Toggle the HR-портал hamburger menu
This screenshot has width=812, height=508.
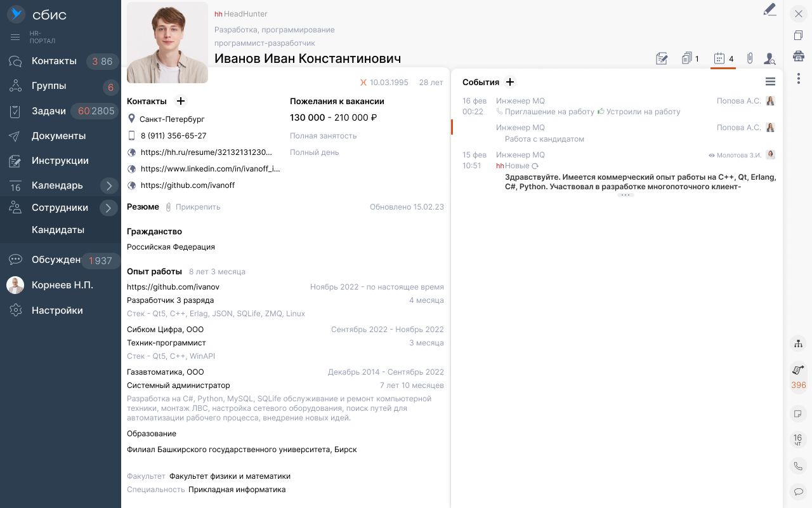tap(16, 37)
